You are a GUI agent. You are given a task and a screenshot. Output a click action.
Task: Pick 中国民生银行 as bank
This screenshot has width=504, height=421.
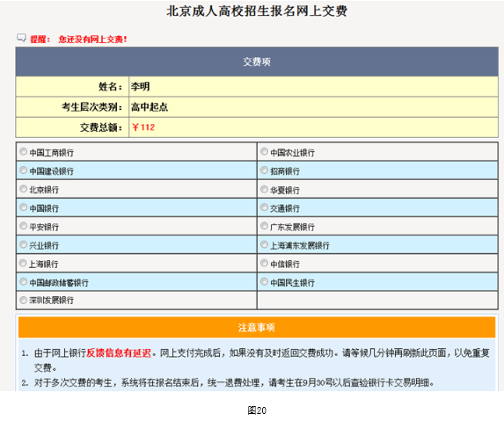coord(264,281)
